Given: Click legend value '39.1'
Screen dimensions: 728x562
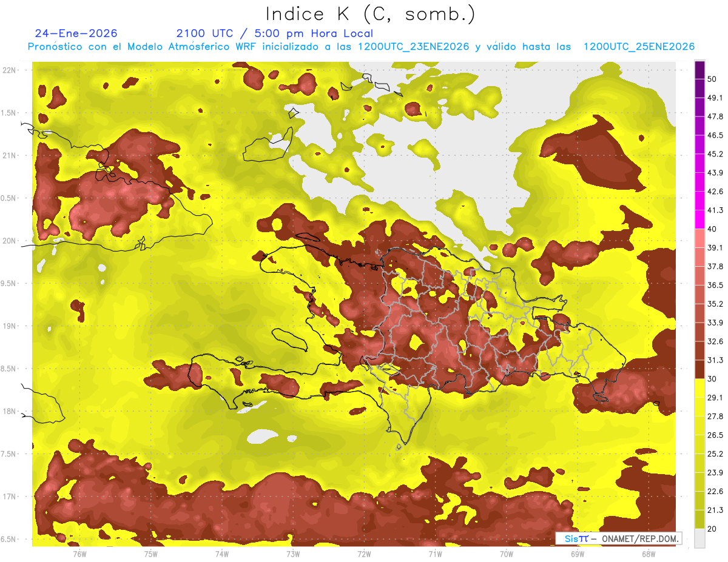Looking at the screenshot, I should point(715,247).
